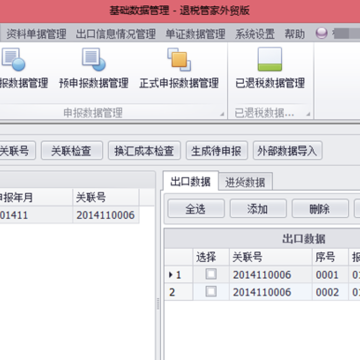
Task: Expand the 申报数据管理 group launcher arrow
Action: coord(222,114)
